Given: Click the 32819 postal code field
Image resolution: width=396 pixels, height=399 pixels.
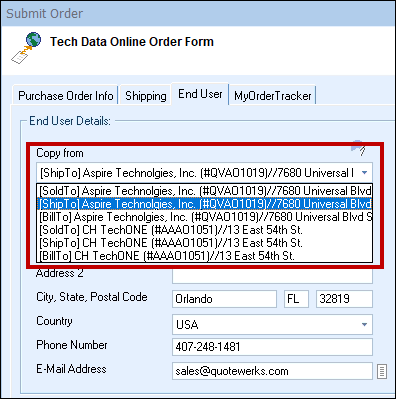Looking at the screenshot, I should (x=344, y=299).
